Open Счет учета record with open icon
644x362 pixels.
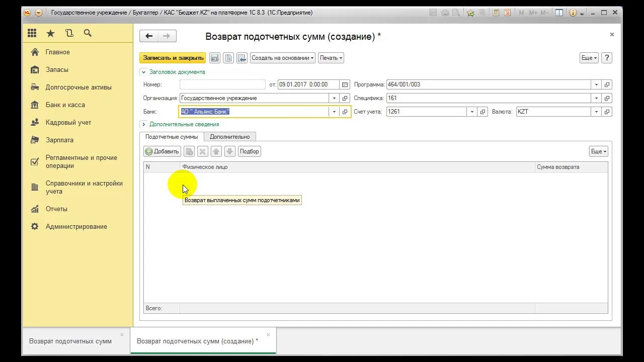482,112
